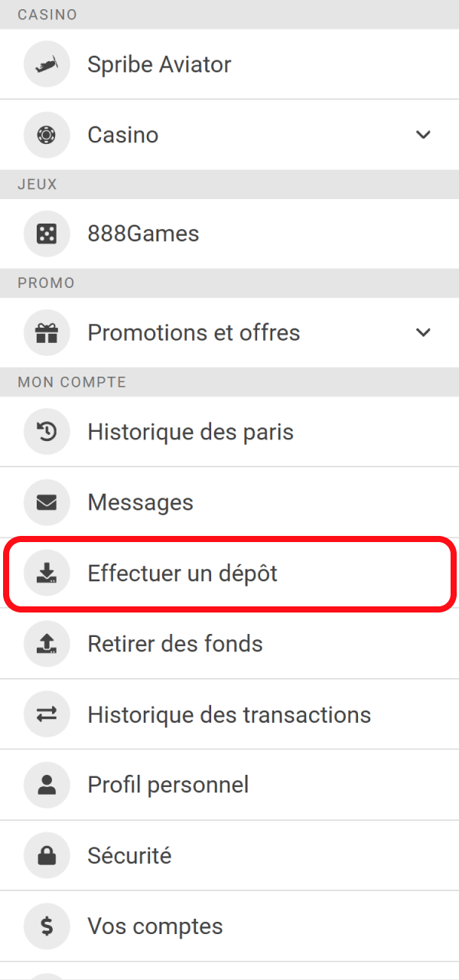Click the 888Games dice icon
Viewport: 459px width, 980px height.
click(x=47, y=234)
